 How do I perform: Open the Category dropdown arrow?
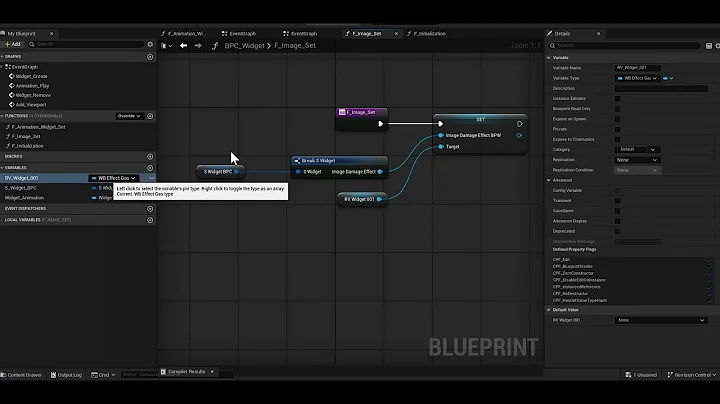(x=653, y=150)
